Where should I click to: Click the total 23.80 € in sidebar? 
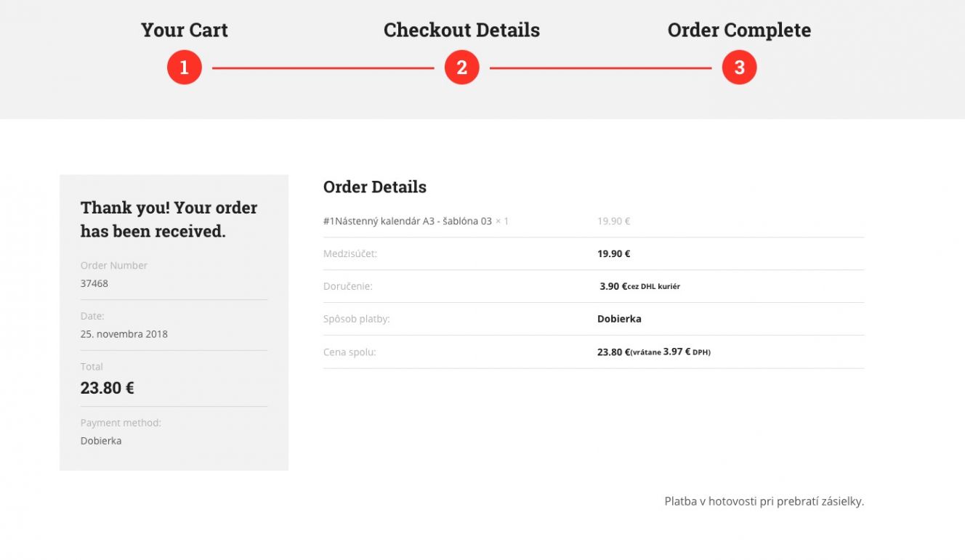(x=108, y=388)
